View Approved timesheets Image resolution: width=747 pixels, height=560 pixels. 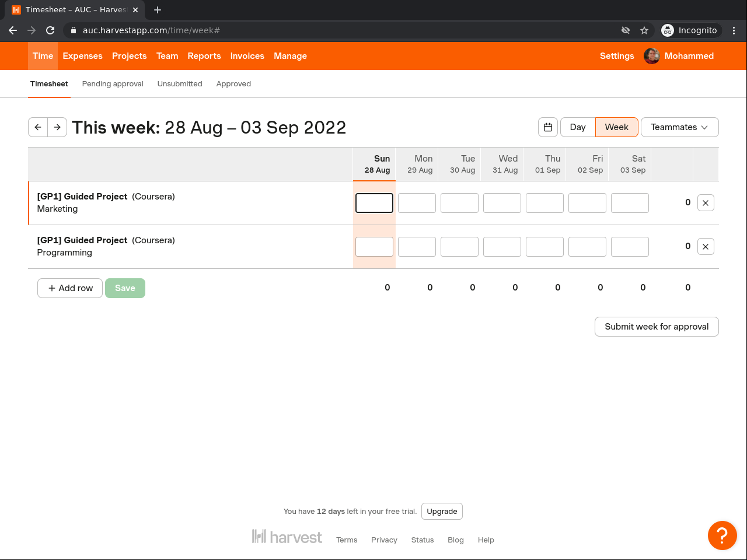pyautogui.click(x=233, y=84)
